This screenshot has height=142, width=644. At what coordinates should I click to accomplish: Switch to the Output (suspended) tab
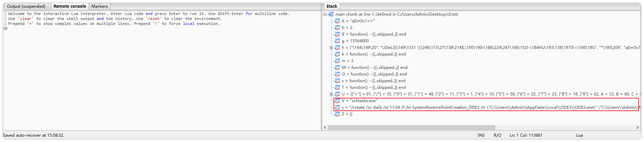(26, 6)
